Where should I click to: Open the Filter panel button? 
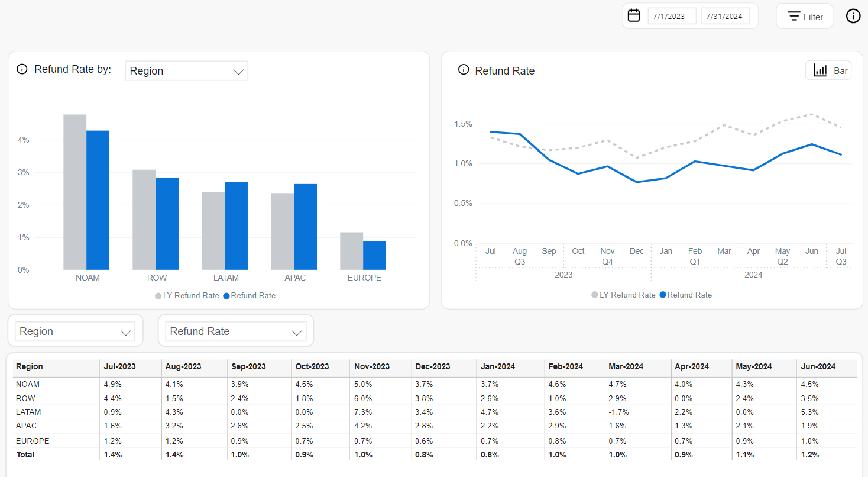point(805,16)
